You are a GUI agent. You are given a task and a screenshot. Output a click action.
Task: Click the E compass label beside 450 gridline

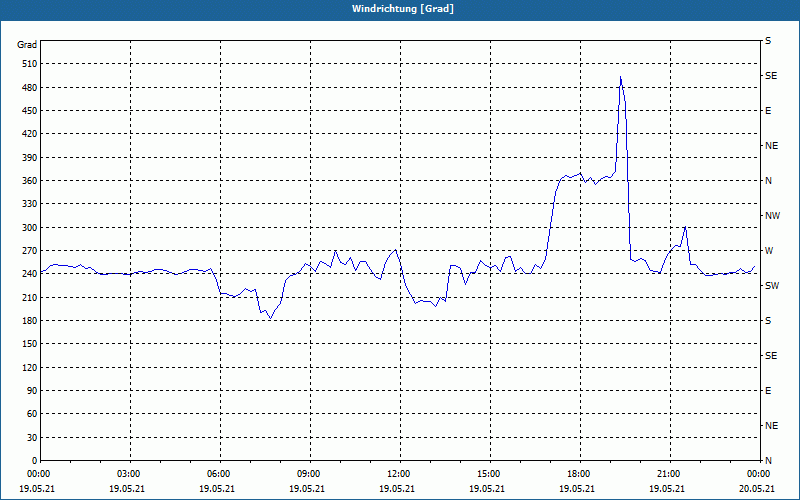pos(768,111)
